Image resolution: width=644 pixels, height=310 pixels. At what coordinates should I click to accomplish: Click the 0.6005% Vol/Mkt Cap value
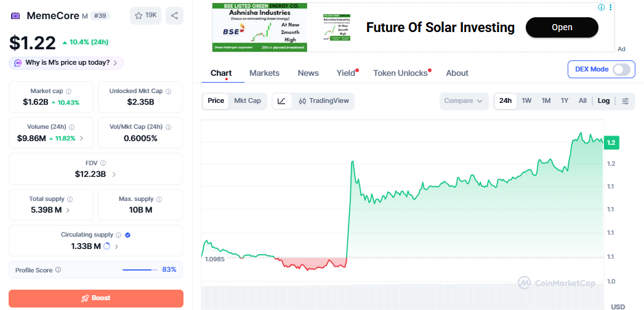click(x=140, y=139)
